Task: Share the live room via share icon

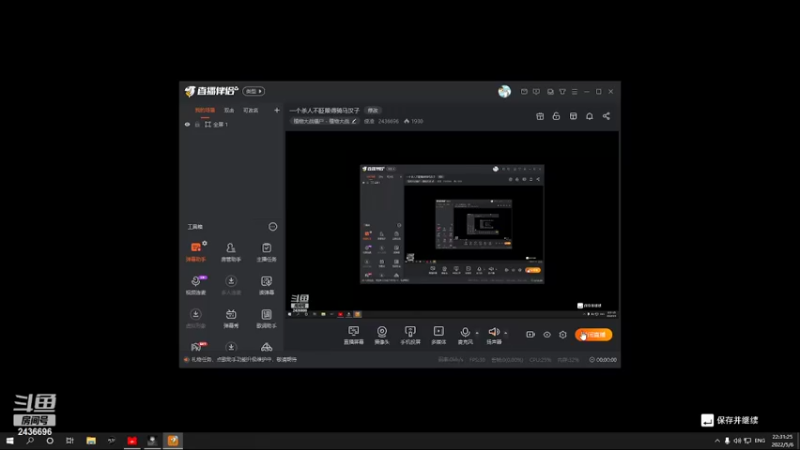Action: point(606,116)
